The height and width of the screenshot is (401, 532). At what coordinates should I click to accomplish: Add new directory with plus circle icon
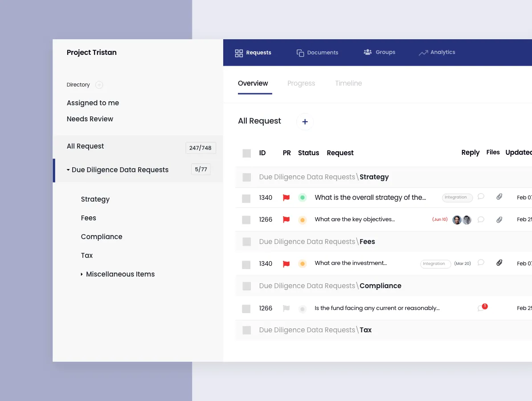click(99, 85)
